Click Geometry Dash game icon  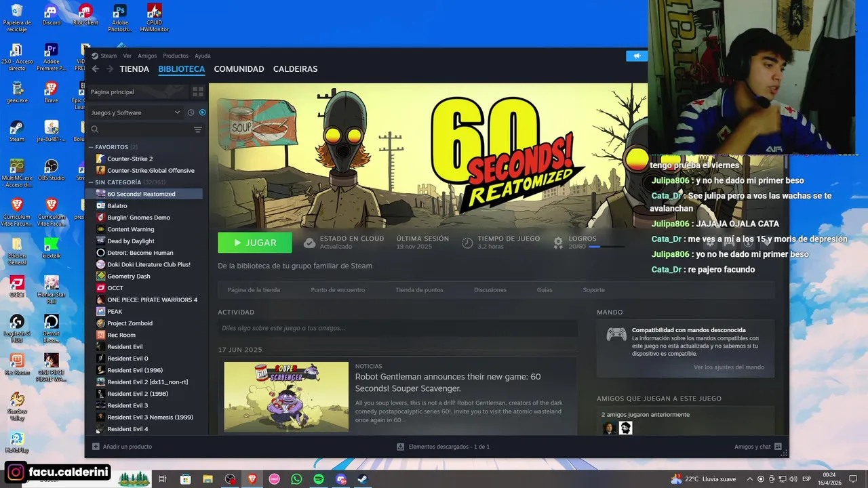coord(101,276)
